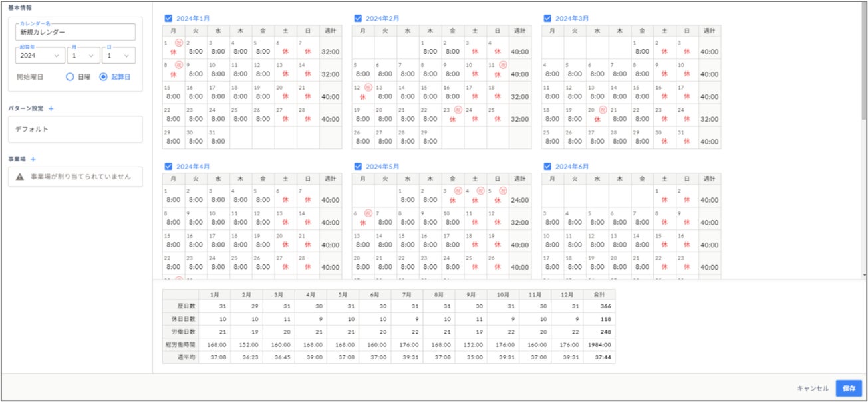Click the カレンダー名 input field

(x=76, y=32)
